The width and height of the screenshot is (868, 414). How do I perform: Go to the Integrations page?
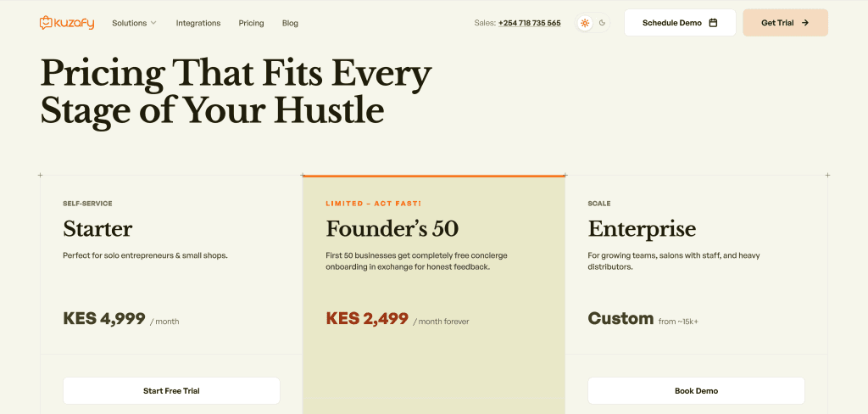pos(198,23)
